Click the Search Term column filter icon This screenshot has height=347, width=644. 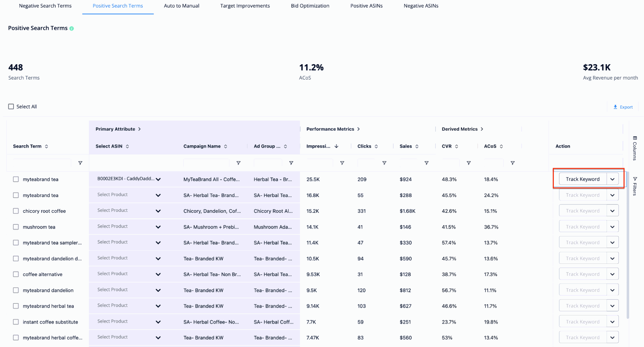pos(80,163)
